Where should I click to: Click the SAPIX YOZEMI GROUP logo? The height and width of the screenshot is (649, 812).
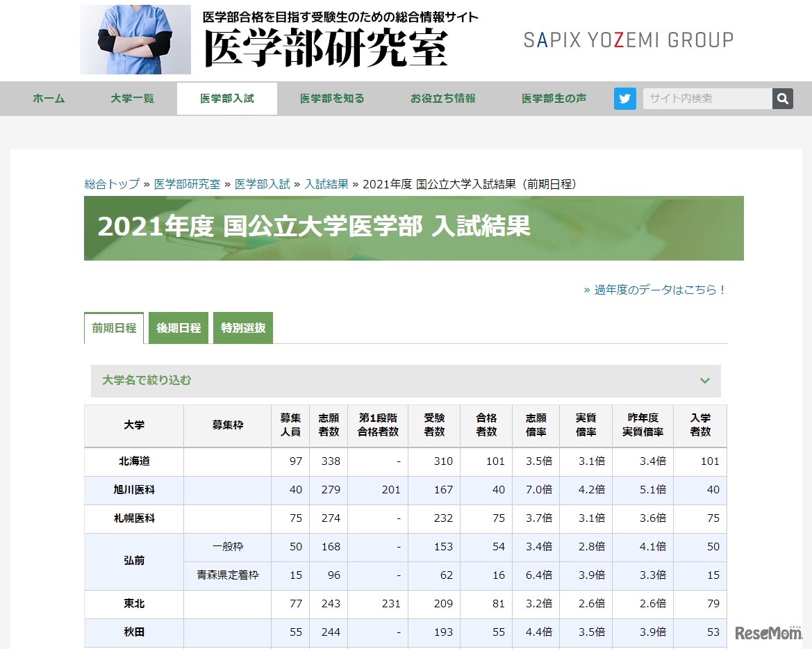(x=629, y=40)
